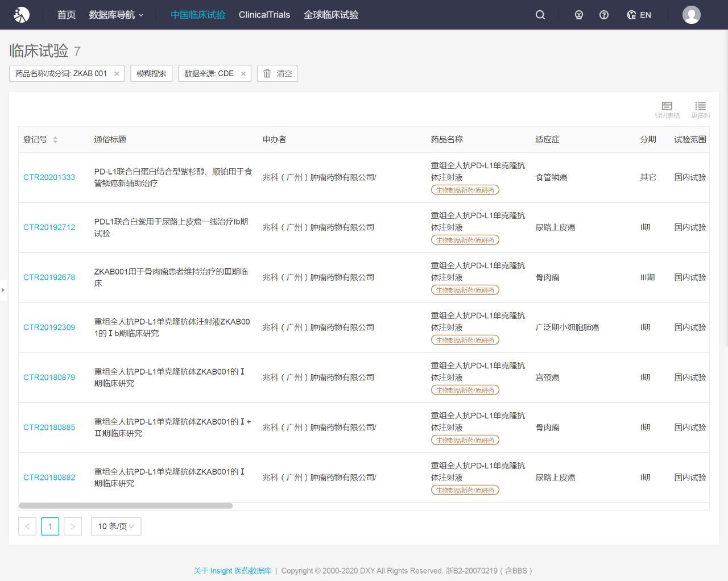Image resolution: width=728 pixels, height=581 pixels.
Task: Click the help question mark icon
Action: pos(604,15)
